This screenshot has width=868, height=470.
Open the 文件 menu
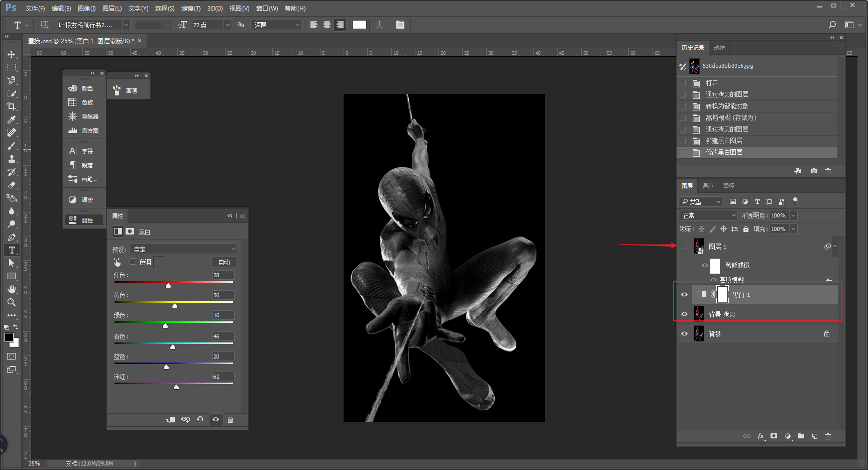coord(35,9)
